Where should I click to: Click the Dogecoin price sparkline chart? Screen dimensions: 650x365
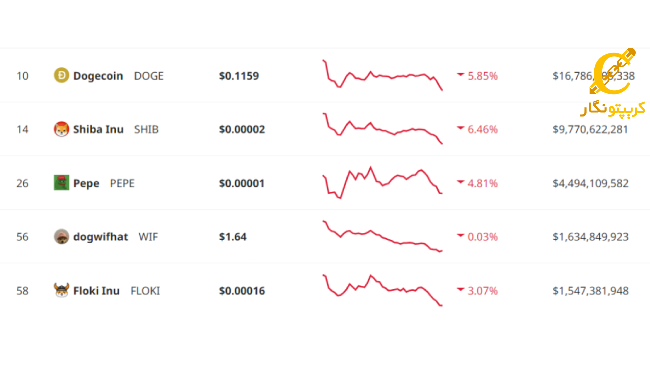383,75
